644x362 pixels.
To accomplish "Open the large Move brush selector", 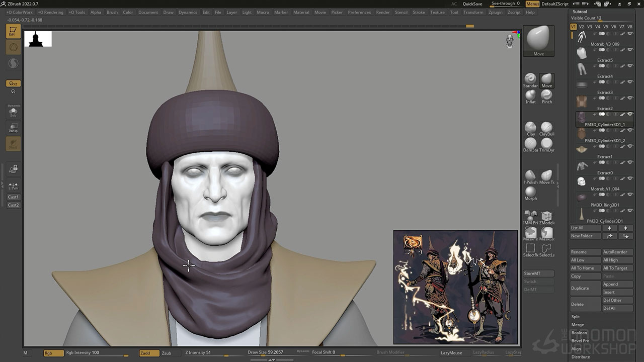I will (538, 40).
